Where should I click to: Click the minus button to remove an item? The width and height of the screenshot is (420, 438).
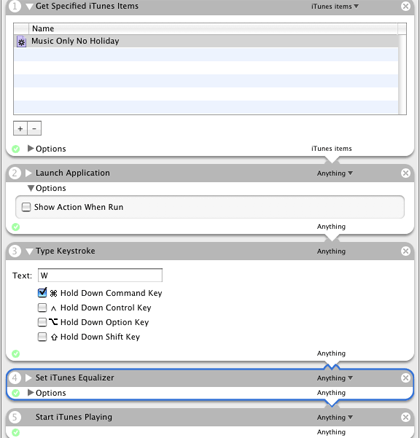tap(34, 128)
